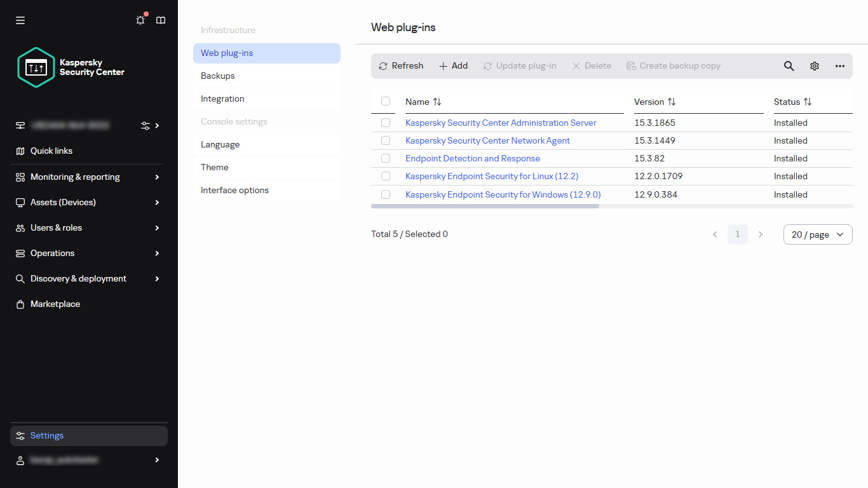The height and width of the screenshot is (488, 868).
Task: Open table column settings via gear icon
Action: (815, 65)
